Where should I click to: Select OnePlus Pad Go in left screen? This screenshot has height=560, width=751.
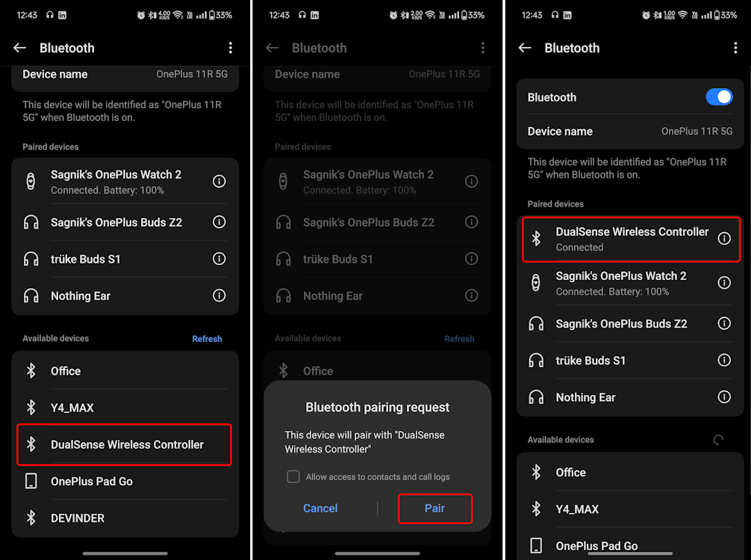point(125,482)
